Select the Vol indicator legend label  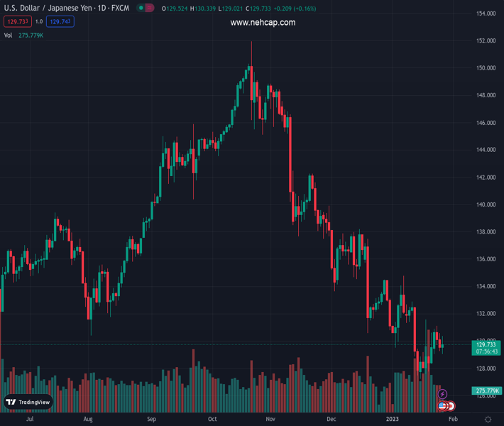click(8, 35)
